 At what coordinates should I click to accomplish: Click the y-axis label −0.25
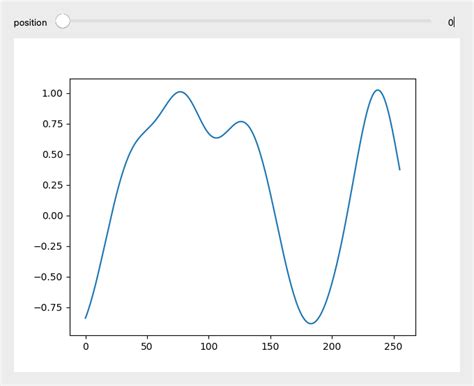click(x=48, y=247)
